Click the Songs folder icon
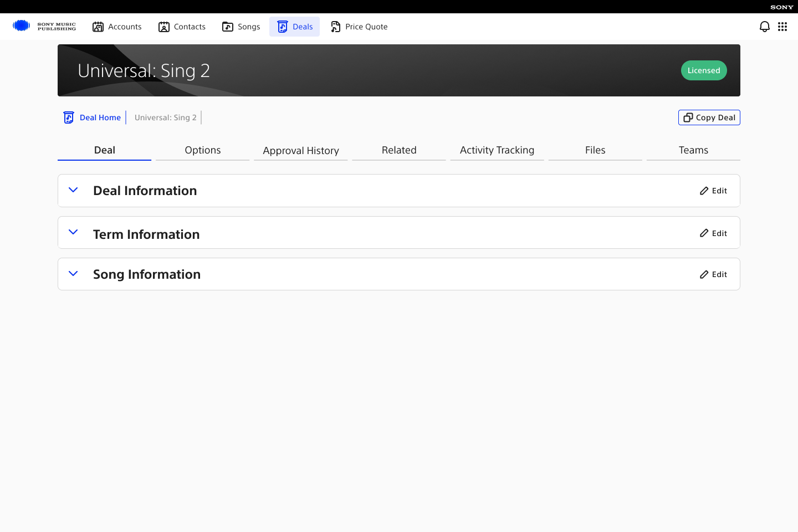 (x=228, y=27)
